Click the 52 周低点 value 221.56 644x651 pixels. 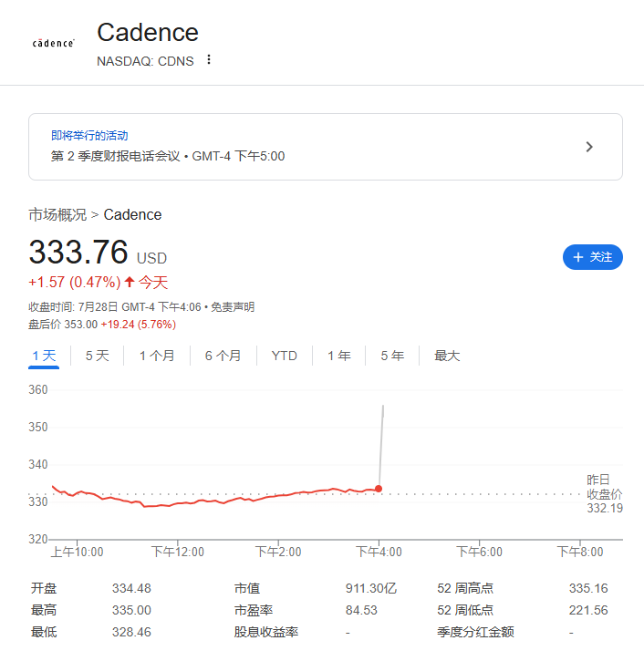point(588,610)
